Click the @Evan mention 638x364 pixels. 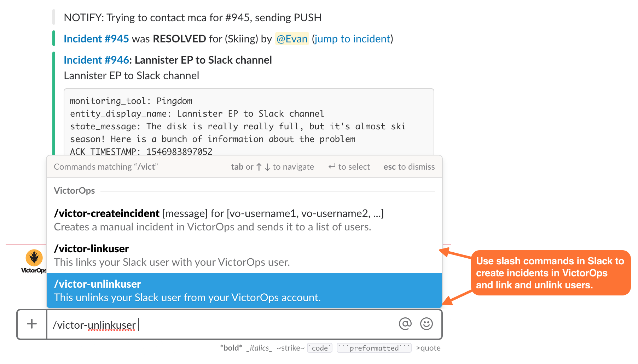coord(292,39)
